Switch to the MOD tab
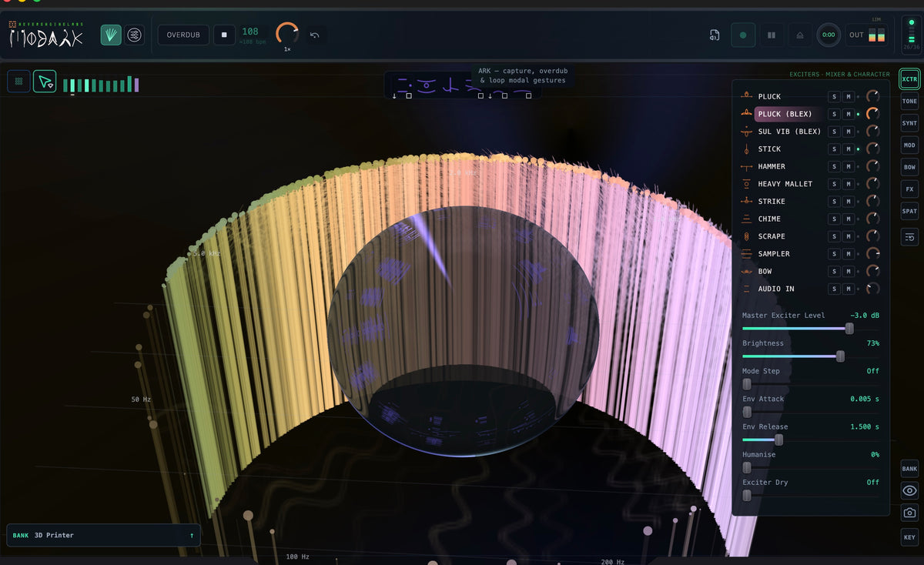924x565 pixels. pos(909,145)
